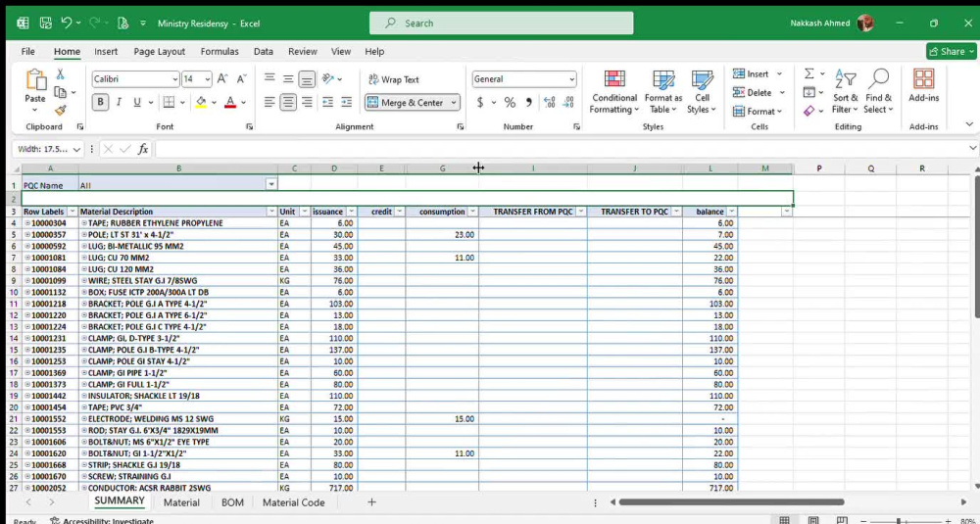Open the Font size 14 dropdown

coord(207,79)
